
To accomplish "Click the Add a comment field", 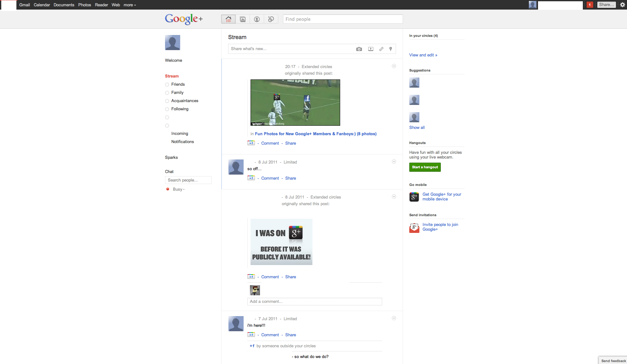I will point(315,302).
